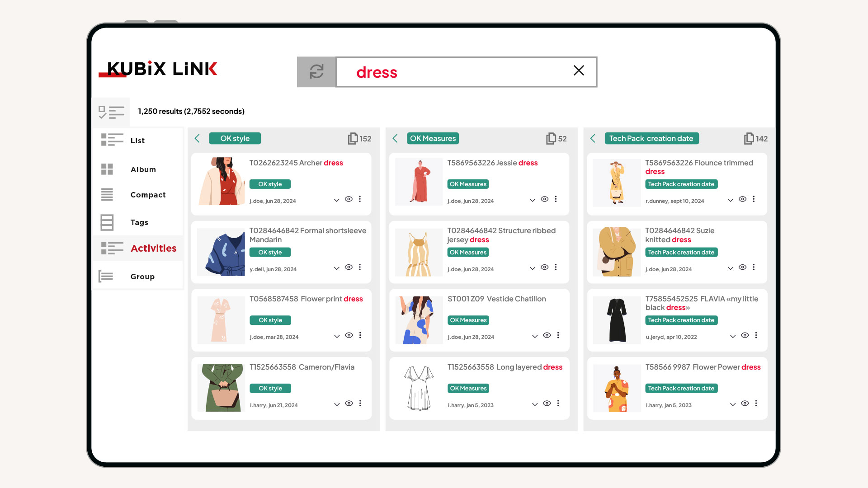Click the copy count icon showing 152
The height and width of the screenshot is (488, 868).
pyautogui.click(x=353, y=139)
